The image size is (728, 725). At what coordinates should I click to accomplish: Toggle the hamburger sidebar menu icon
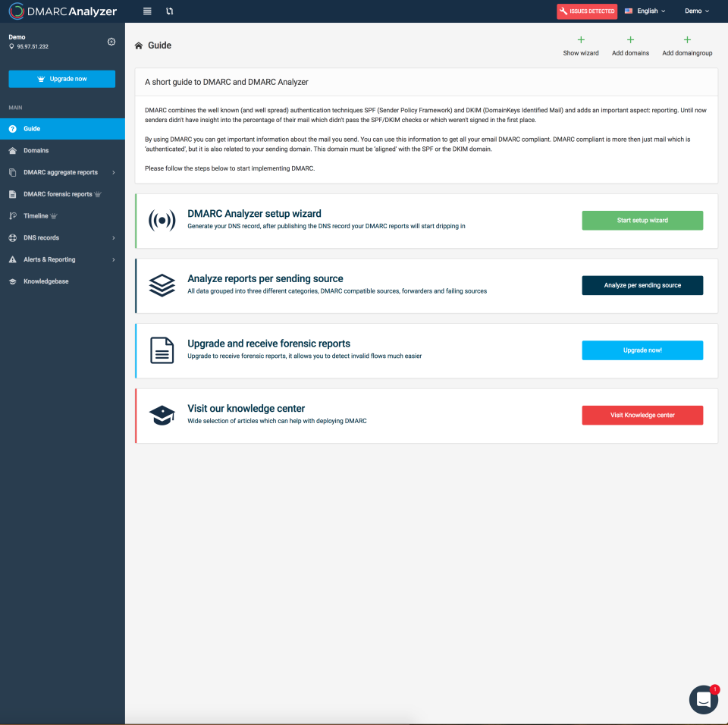pyautogui.click(x=147, y=11)
